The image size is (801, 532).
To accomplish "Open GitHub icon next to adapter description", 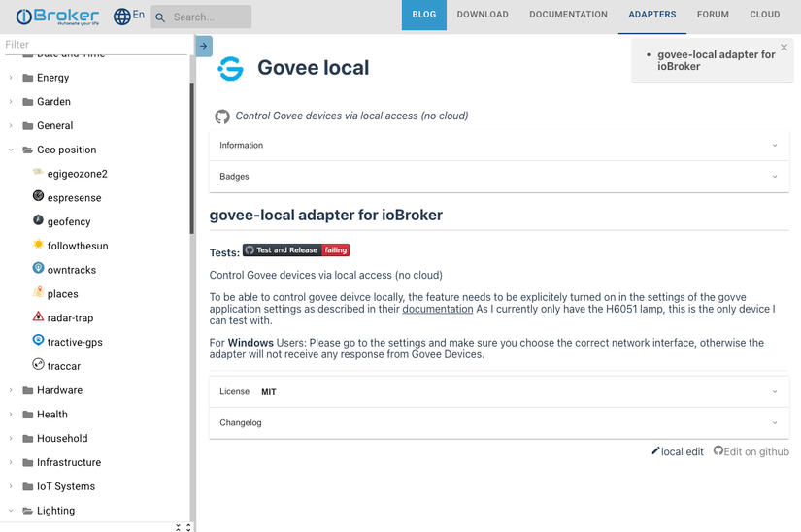I will [221, 116].
